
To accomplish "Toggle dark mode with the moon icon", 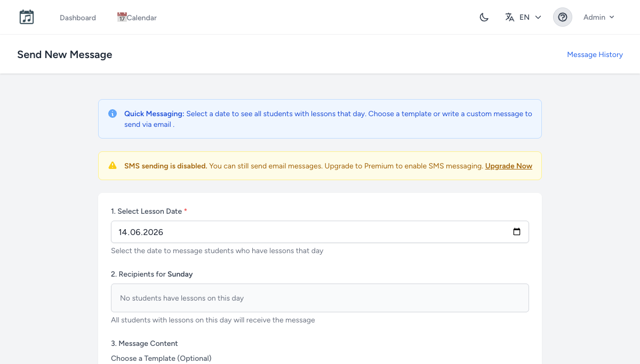I will pyautogui.click(x=484, y=17).
